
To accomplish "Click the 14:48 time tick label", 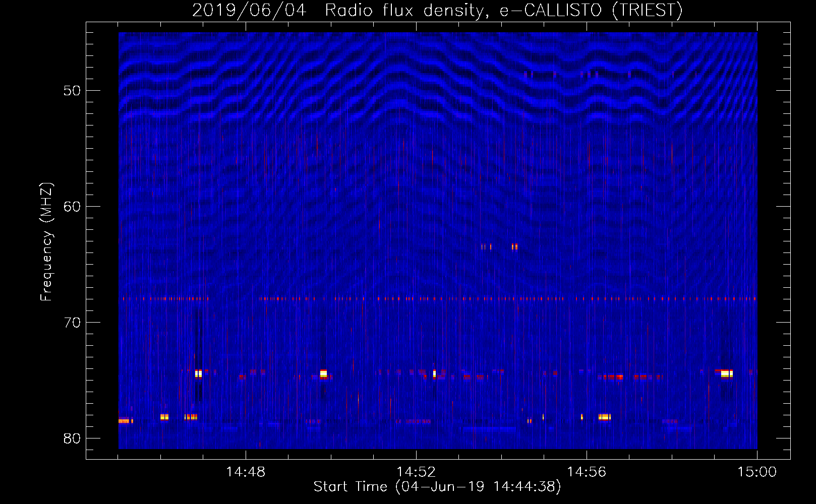I will 246,472.
